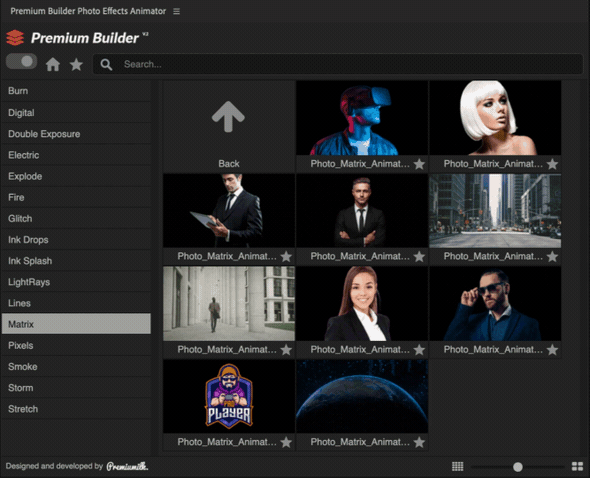Star the businessman with tablet preset
The height and width of the screenshot is (478, 590).
tap(286, 257)
